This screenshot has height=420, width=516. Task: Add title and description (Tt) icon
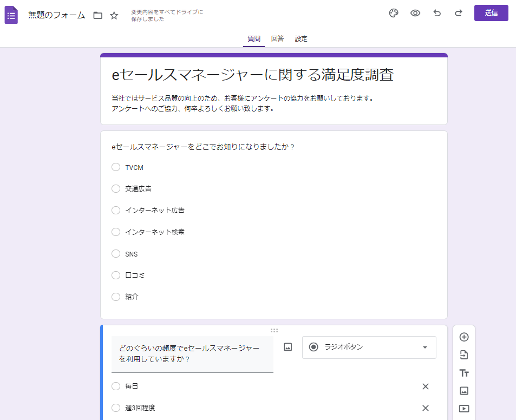[464, 373]
